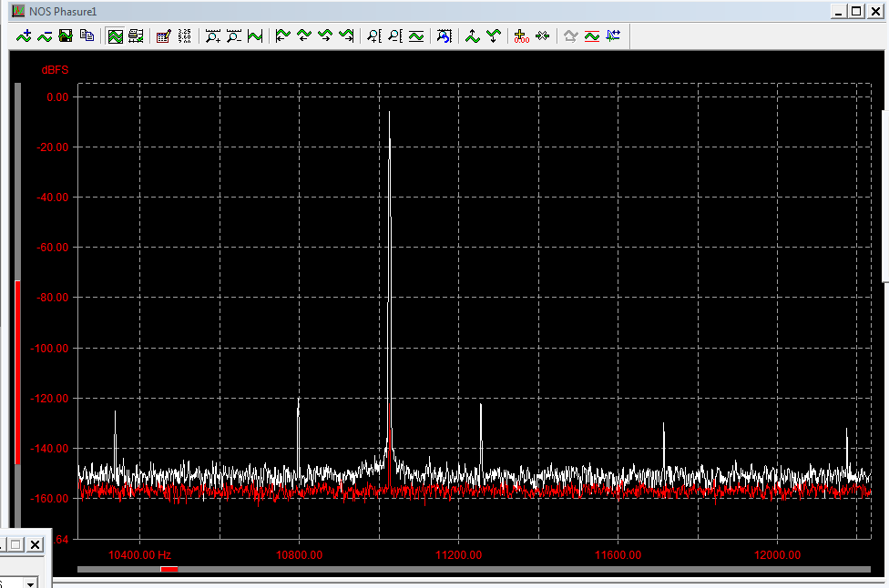
Task: Click the scroll graph left arrow icon
Action: point(304,36)
